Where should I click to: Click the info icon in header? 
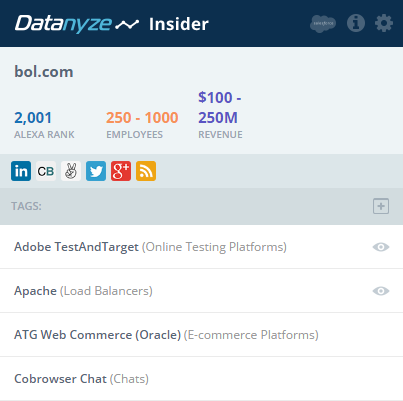click(356, 23)
